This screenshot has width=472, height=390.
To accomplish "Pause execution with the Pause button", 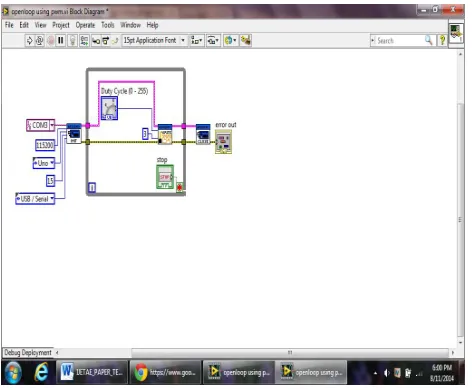I will pos(61,41).
